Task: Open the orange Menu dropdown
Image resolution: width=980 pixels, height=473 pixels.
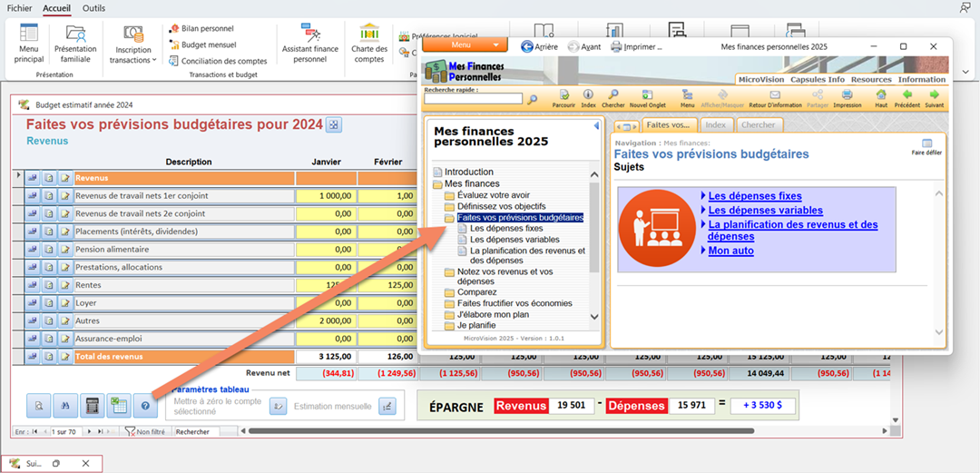Action: click(465, 45)
